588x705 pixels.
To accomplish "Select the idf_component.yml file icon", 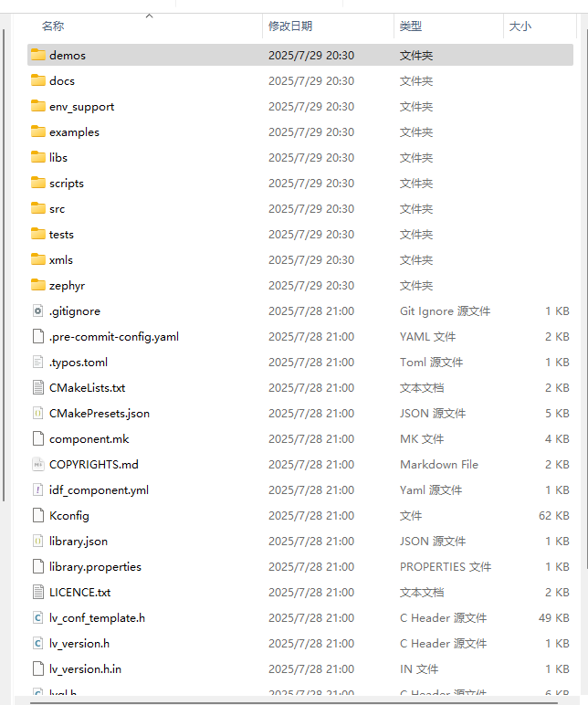I will 37,489.
